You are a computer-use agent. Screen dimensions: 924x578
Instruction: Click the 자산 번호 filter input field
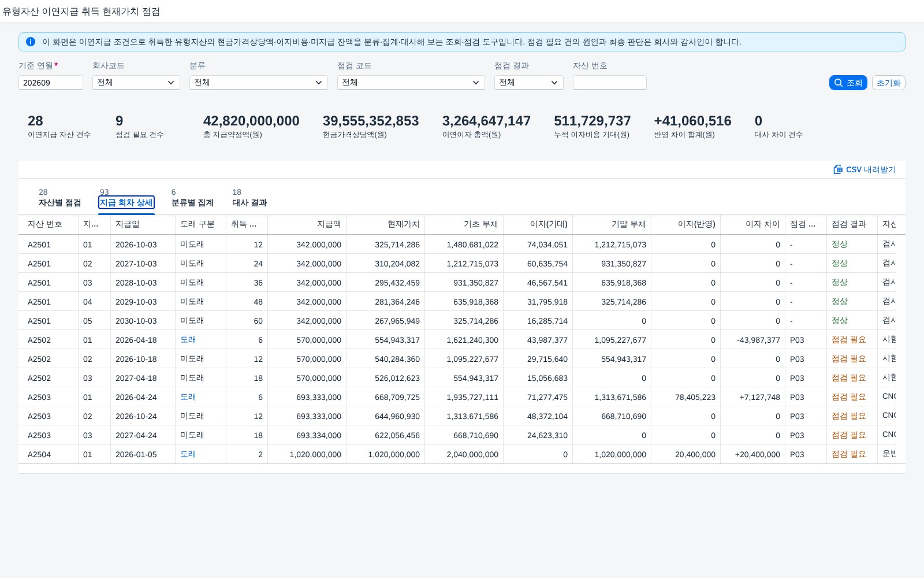click(x=610, y=83)
